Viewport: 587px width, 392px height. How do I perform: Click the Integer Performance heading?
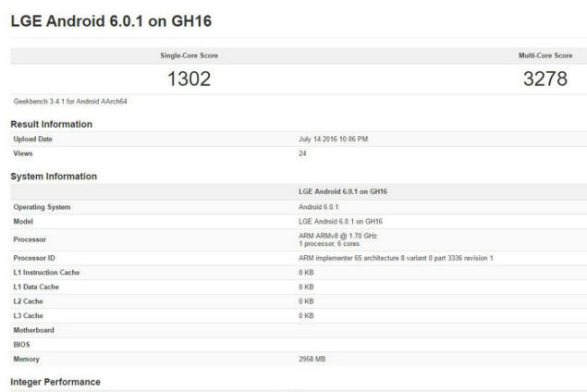tap(55, 381)
